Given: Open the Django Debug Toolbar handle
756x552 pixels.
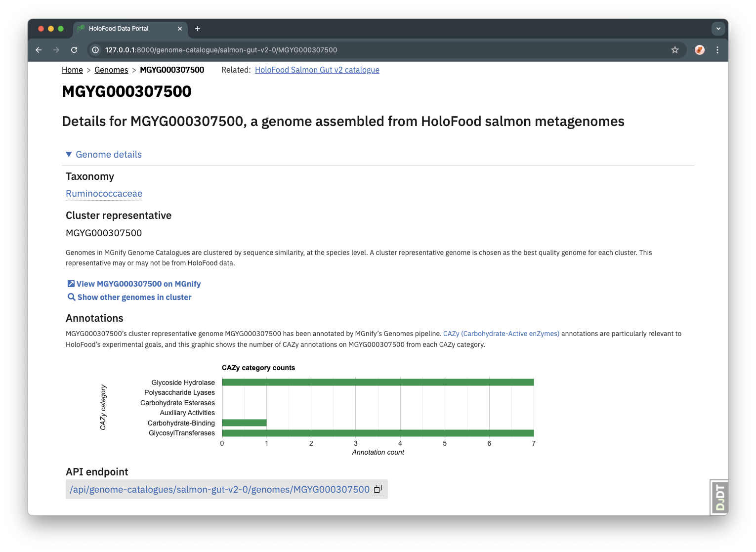Looking at the screenshot, I should click(x=719, y=497).
